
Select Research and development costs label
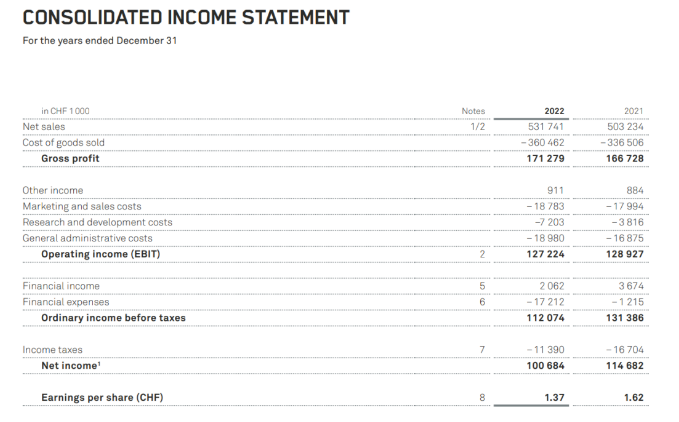tap(97, 222)
